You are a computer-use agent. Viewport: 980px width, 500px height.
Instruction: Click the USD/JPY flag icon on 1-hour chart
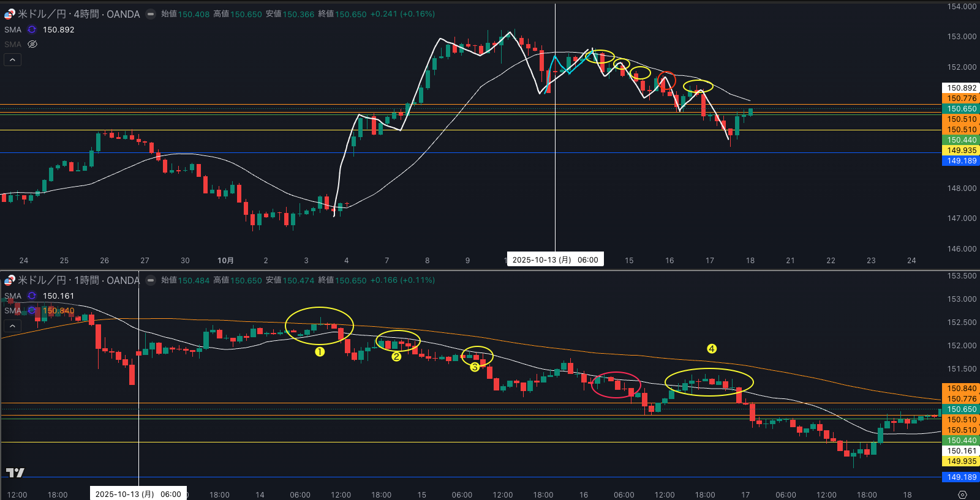coord(9,280)
